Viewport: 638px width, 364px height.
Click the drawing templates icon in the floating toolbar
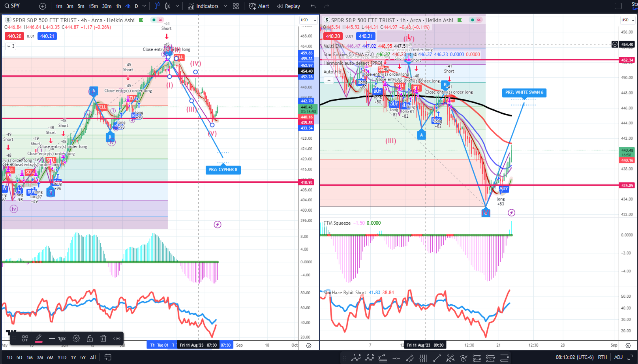click(25, 338)
